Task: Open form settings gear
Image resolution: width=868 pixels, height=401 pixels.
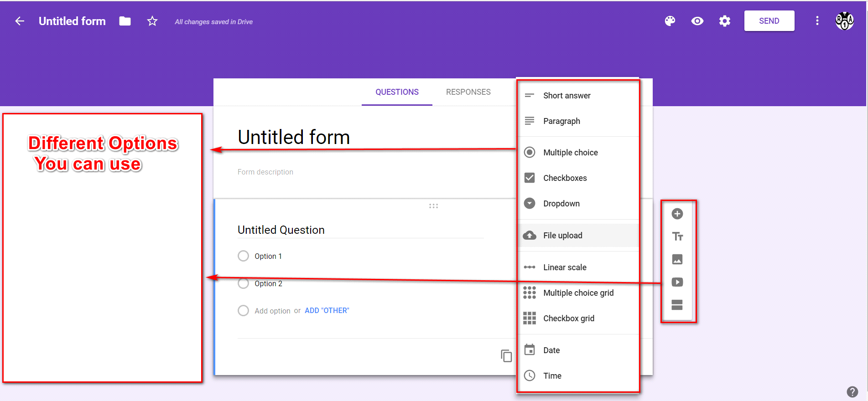Action: [x=725, y=21]
